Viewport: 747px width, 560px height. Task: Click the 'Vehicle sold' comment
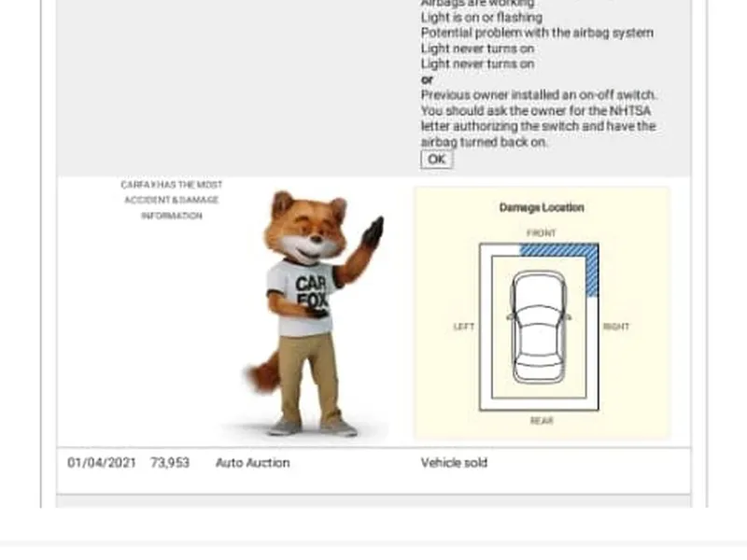click(454, 463)
